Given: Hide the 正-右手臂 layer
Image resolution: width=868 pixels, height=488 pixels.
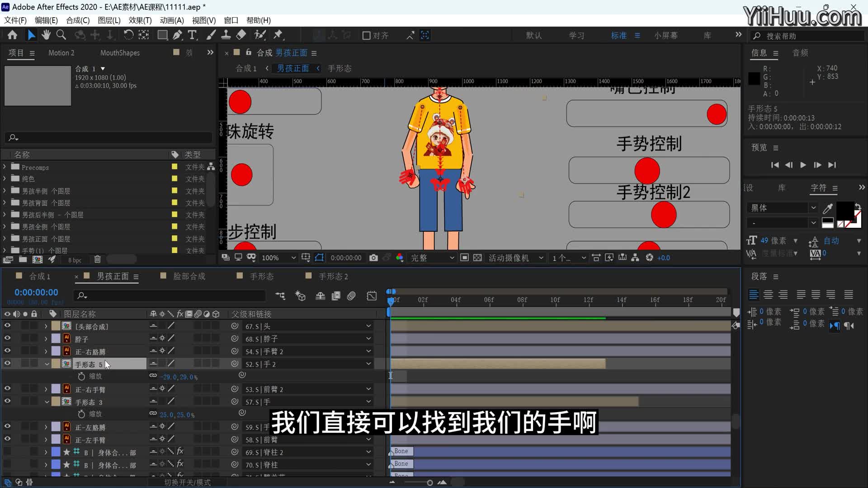Looking at the screenshot, I should [x=7, y=389].
